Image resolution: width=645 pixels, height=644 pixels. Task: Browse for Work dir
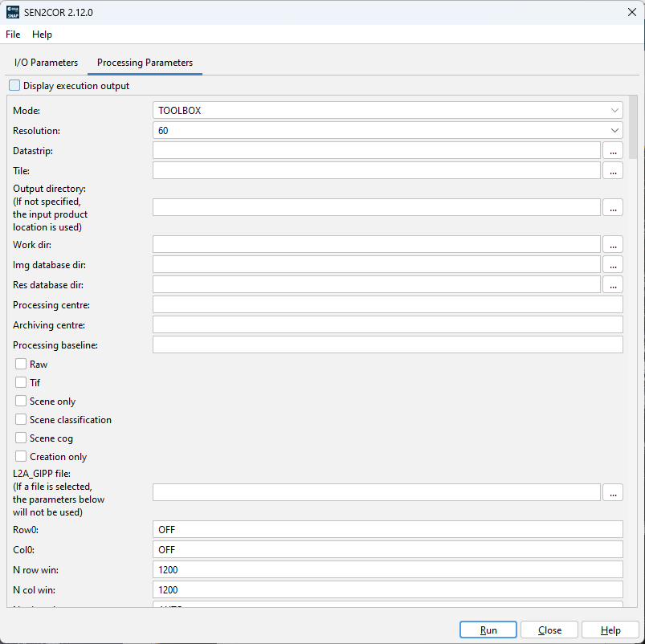613,244
